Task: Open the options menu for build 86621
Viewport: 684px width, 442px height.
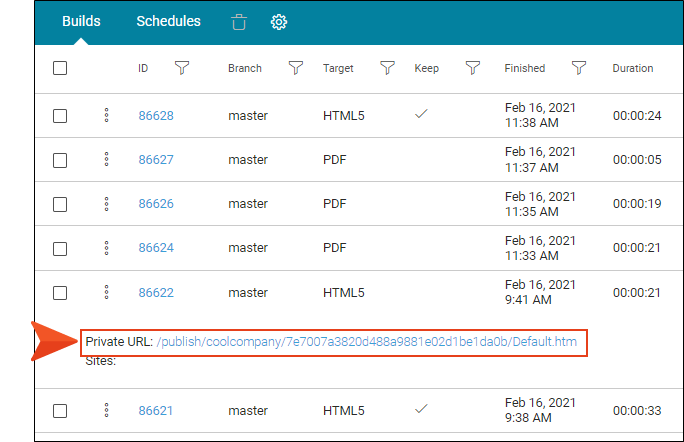Action: point(106,410)
